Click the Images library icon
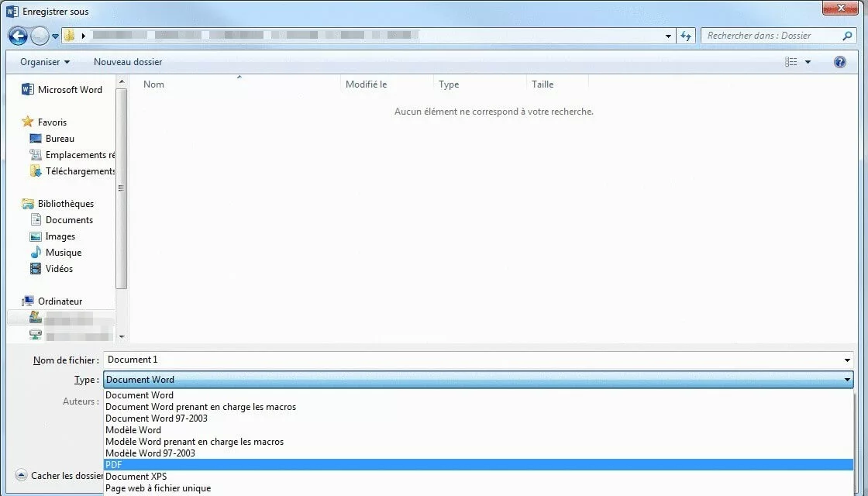The width and height of the screenshot is (868, 496). click(x=36, y=236)
